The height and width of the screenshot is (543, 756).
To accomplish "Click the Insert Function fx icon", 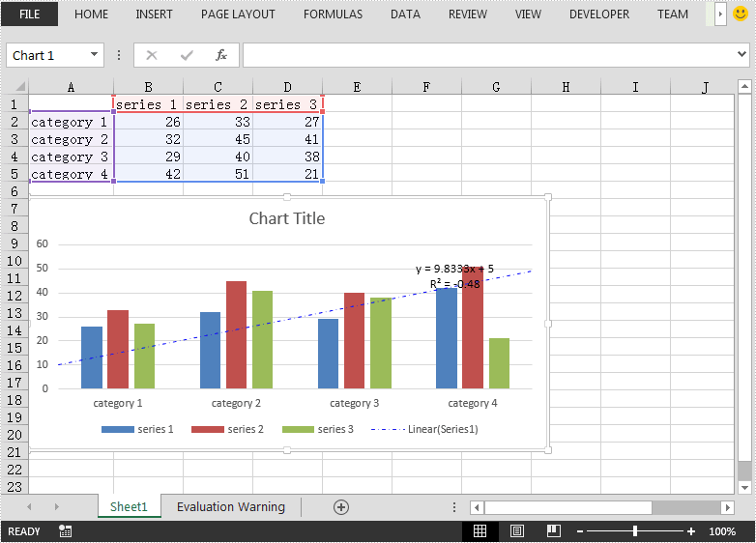I will pos(220,55).
